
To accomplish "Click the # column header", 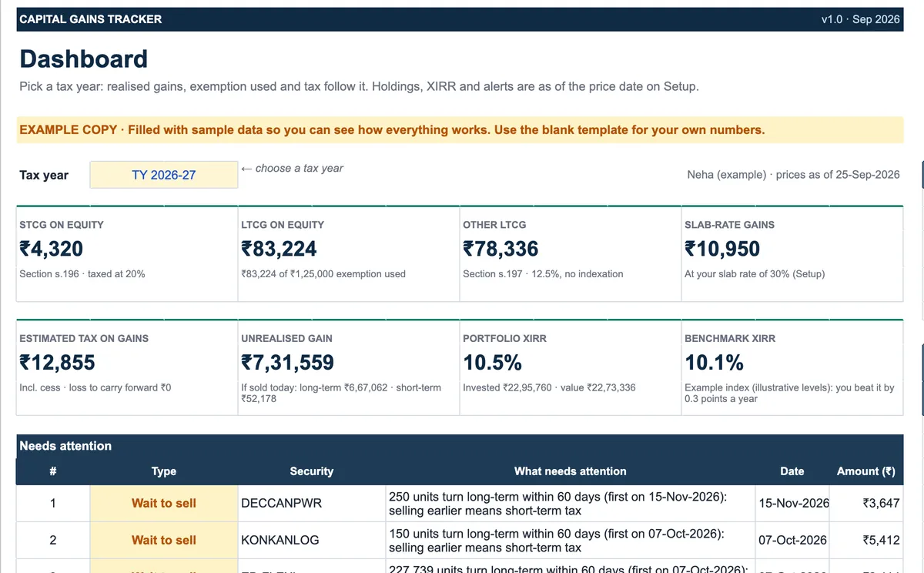I will point(53,471).
